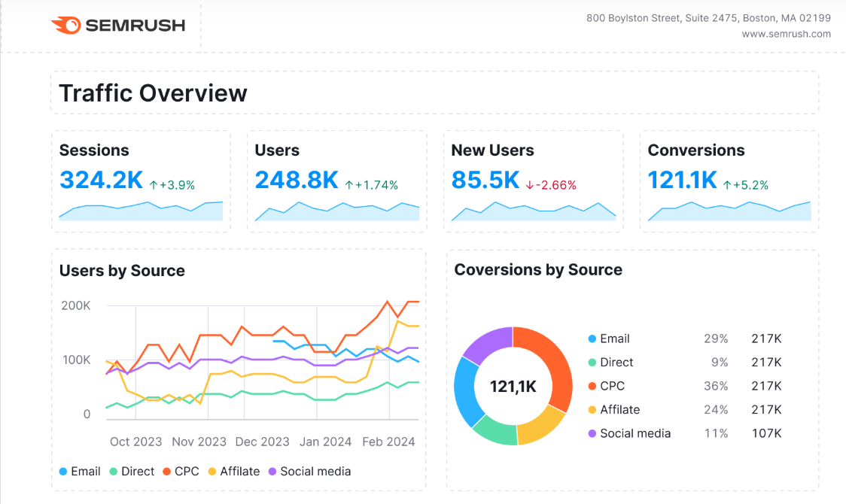Click the 107K Social media value
846x504 pixels.
(x=767, y=433)
